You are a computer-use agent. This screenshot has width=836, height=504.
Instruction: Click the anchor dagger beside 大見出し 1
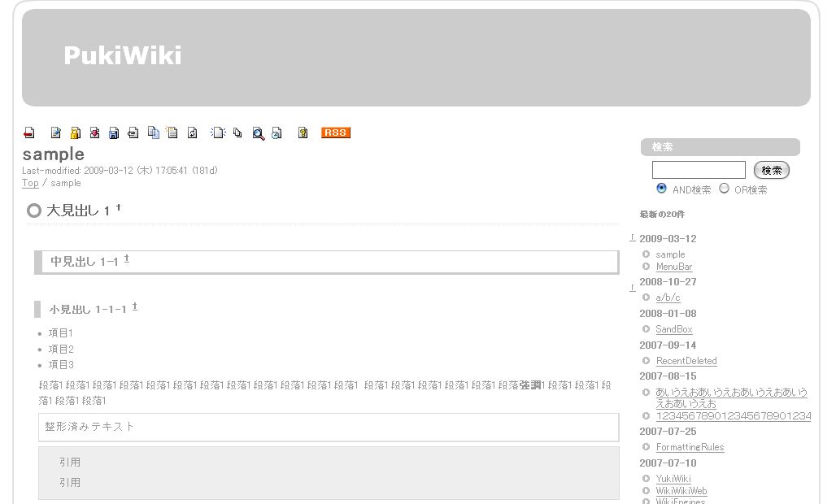(x=119, y=208)
